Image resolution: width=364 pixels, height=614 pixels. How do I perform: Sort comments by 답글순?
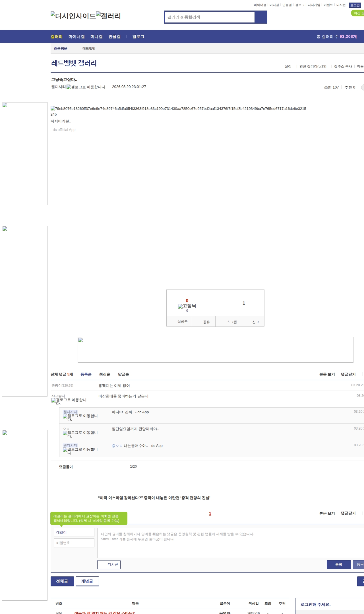[123, 374]
